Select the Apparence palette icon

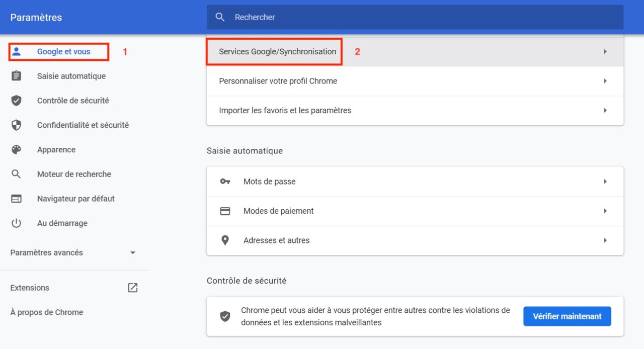(17, 149)
